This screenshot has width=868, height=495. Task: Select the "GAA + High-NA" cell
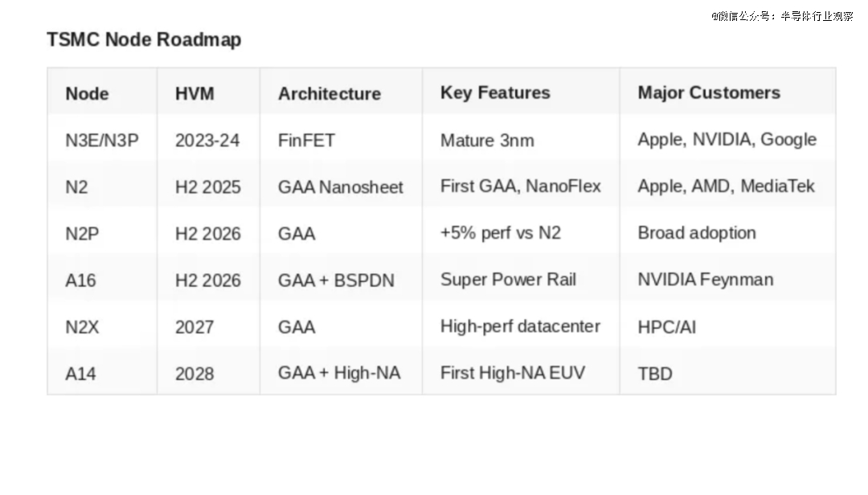tap(339, 373)
